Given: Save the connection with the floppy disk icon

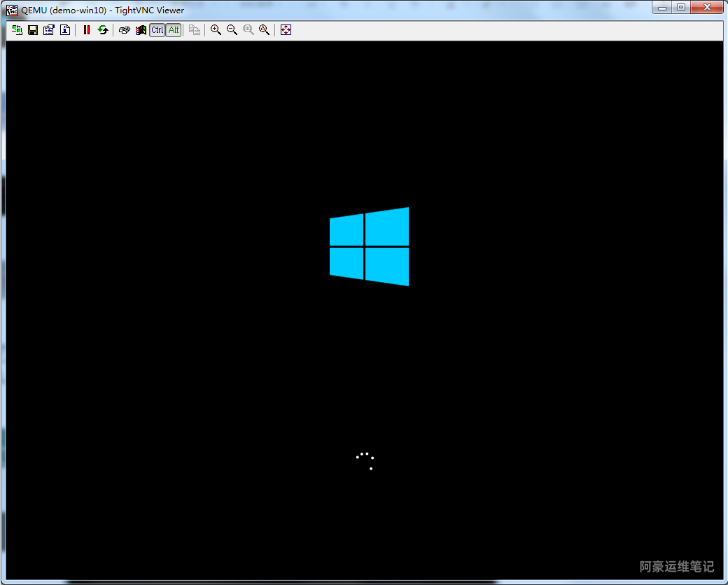Looking at the screenshot, I should [33, 30].
